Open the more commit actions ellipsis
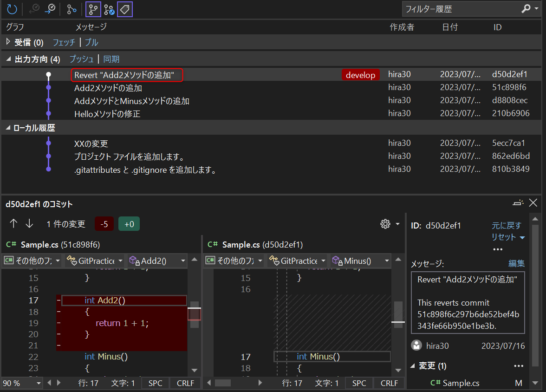This screenshot has height=392, width=546. pyautogui.click(x=498, y=249)
